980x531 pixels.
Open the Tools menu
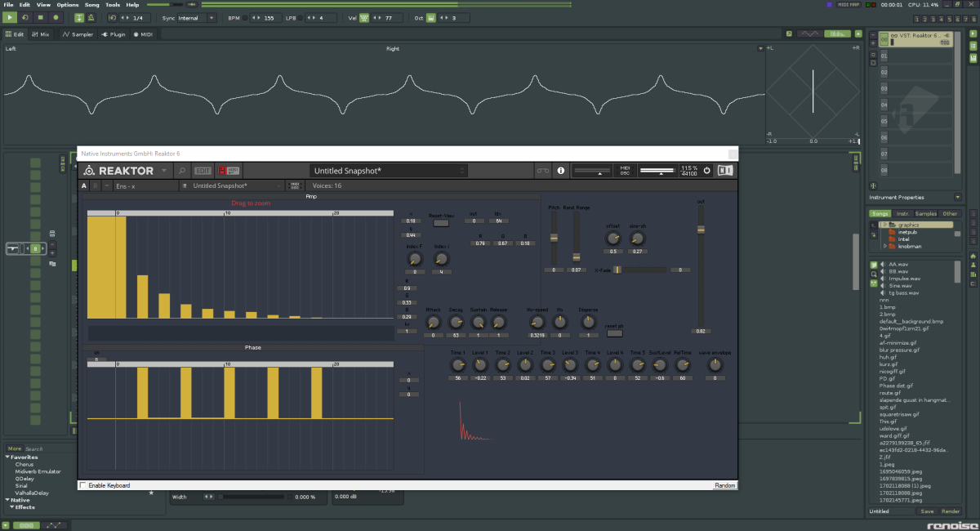click(113, 5)
